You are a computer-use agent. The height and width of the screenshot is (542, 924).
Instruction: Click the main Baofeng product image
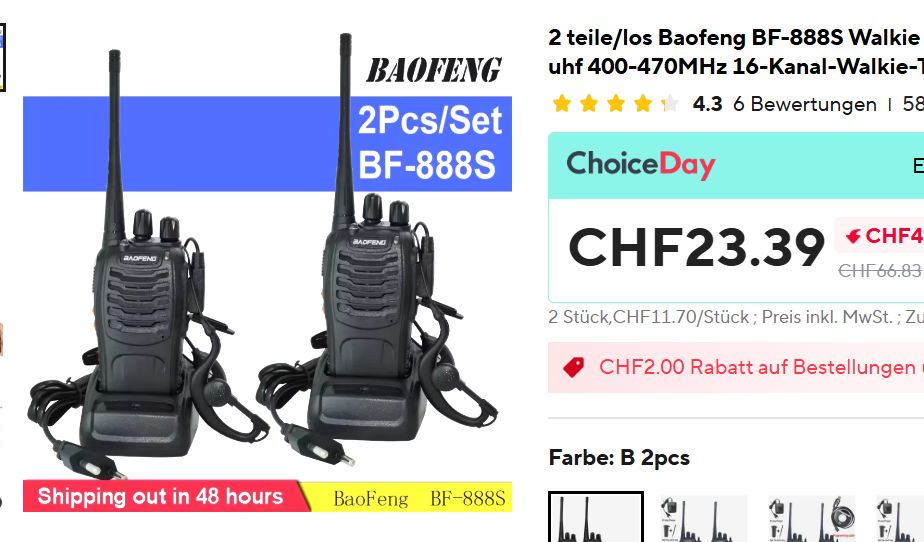[x=268, y=271]
